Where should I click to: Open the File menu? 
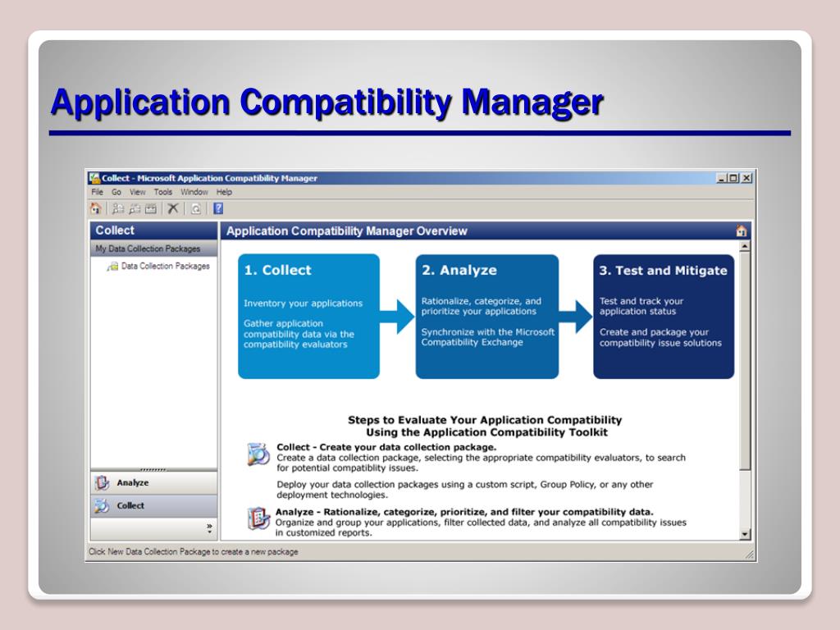pos(97,192)
